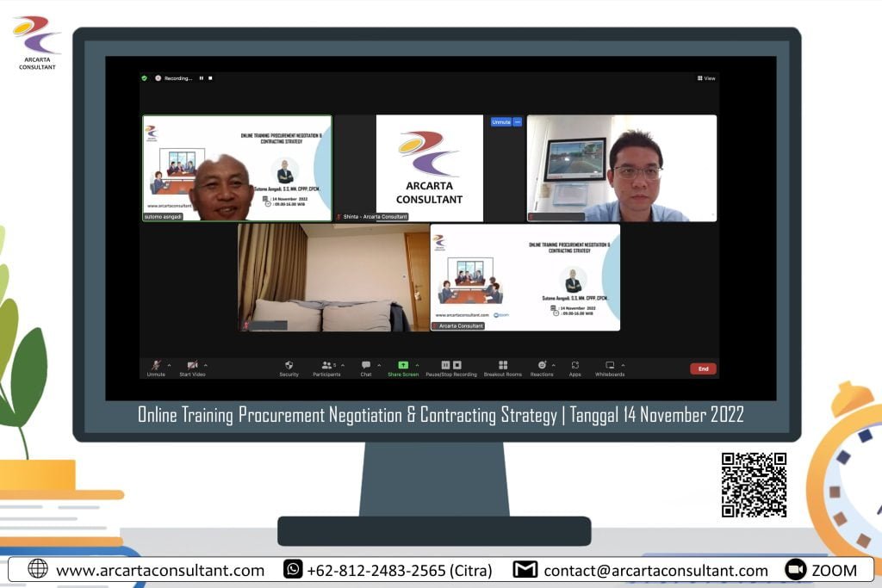
Task: Open the Security shield options
Action: [x=289, y=365]
